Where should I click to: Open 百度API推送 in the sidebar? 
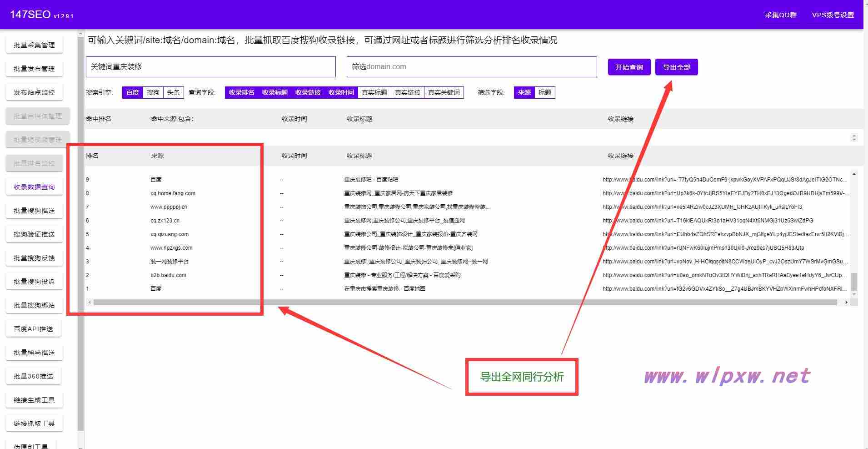(34, 329)
